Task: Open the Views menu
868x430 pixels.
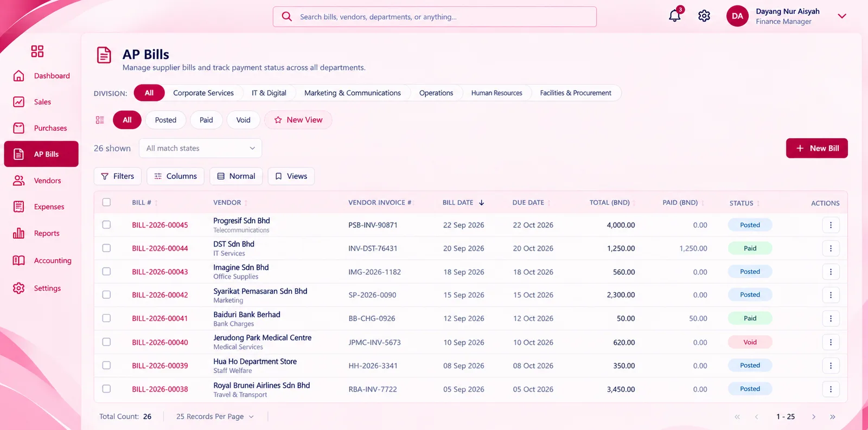Action: point(291,176)
